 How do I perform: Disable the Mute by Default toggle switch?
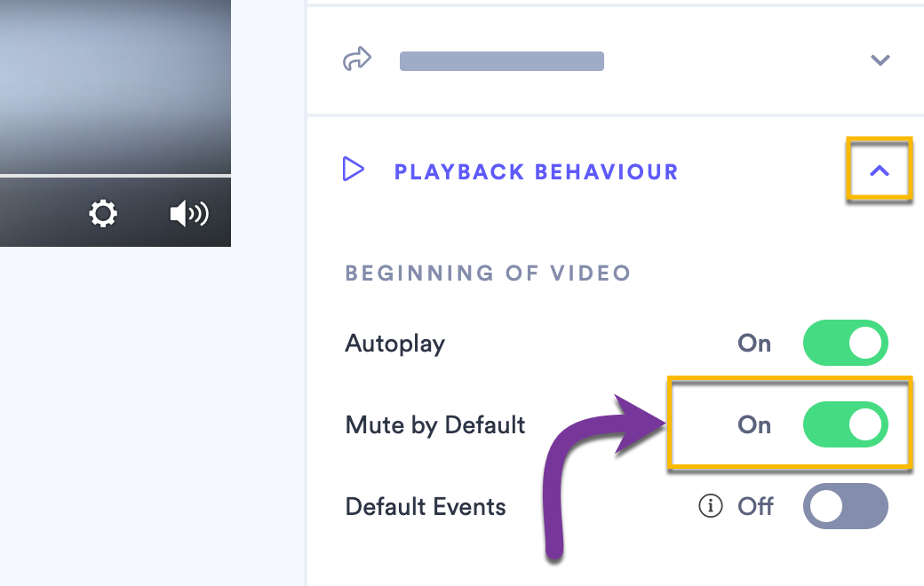(845, 425)
